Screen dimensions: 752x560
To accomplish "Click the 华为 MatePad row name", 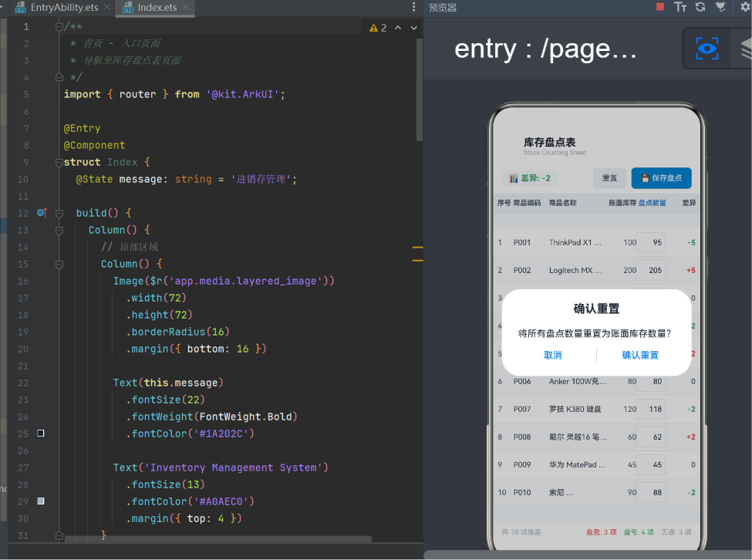I will (x=578, y=465).
